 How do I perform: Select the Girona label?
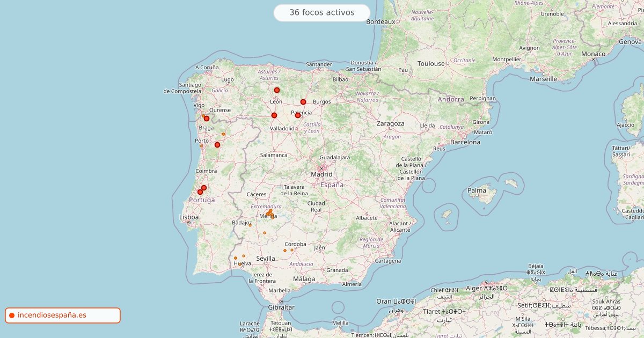pyautogui.click(x=481, y=122)
